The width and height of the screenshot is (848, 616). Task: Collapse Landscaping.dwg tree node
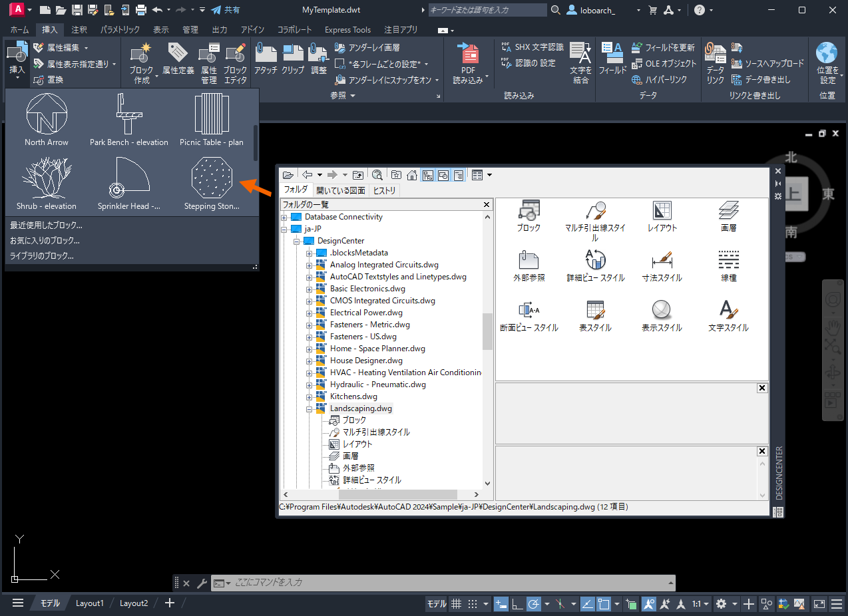pyautogui.click(x=310, y=408)
